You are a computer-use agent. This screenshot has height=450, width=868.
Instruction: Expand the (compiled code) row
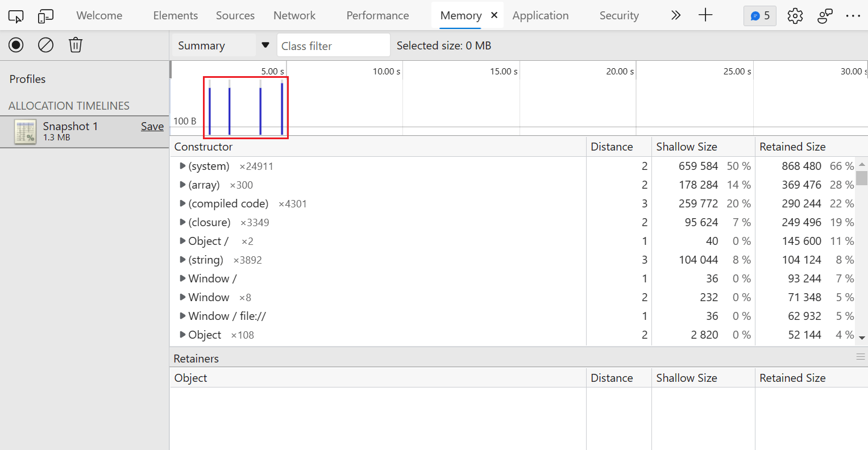point(182,203)
